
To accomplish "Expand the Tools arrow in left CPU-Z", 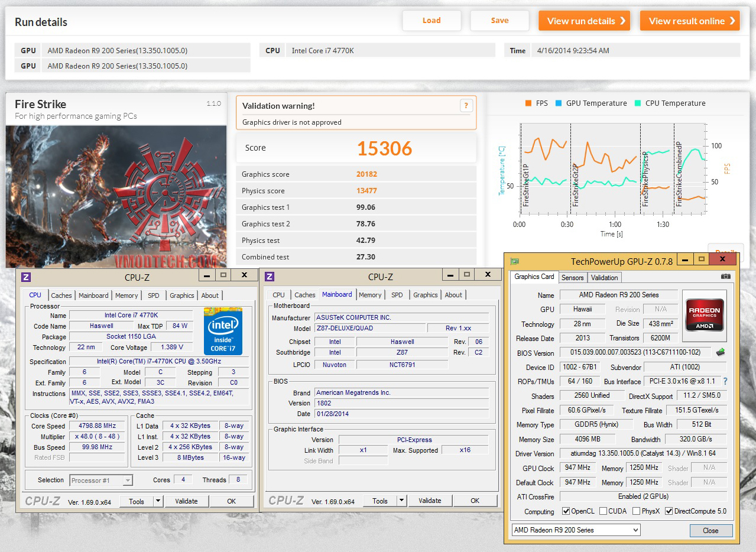I will pos(158,501).
